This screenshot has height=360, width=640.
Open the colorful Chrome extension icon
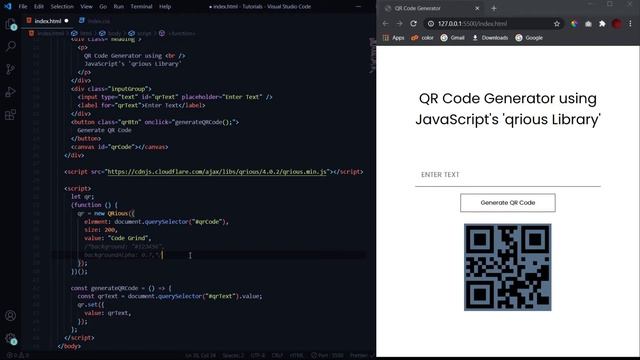coord(574,24)
